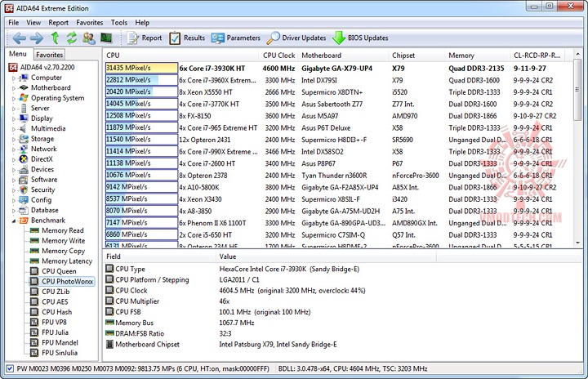The width and height of the screenshot is (588, 379).
Task: Expand the Storage tree node
Action: [x=14, y=139]
